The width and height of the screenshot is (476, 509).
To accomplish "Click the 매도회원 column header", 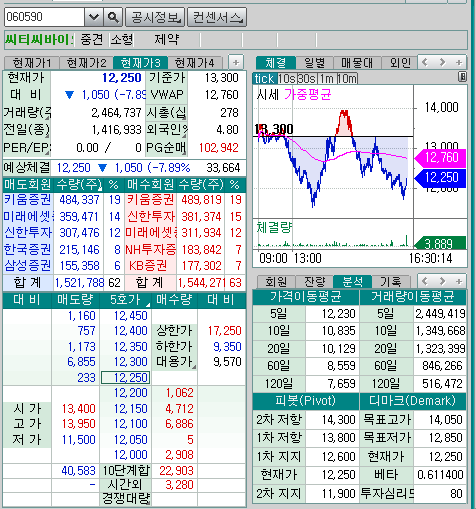I will (x=28, y=185).
